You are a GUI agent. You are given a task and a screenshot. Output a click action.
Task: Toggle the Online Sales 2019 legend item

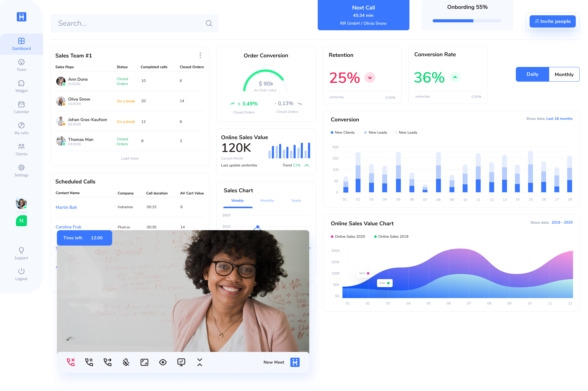391,237
